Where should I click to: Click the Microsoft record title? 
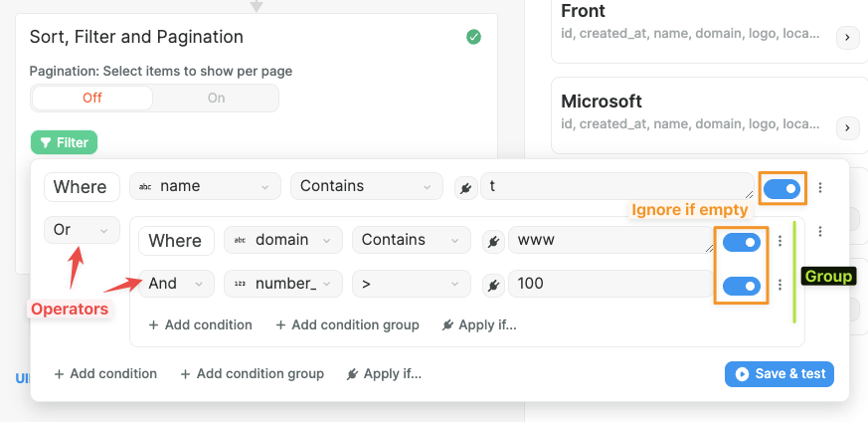point(602,102)
